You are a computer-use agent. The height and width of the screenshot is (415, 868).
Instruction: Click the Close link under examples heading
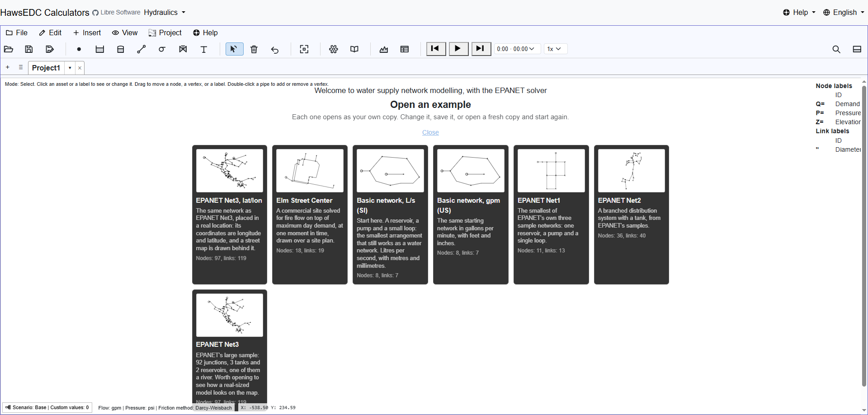(430, 132)
